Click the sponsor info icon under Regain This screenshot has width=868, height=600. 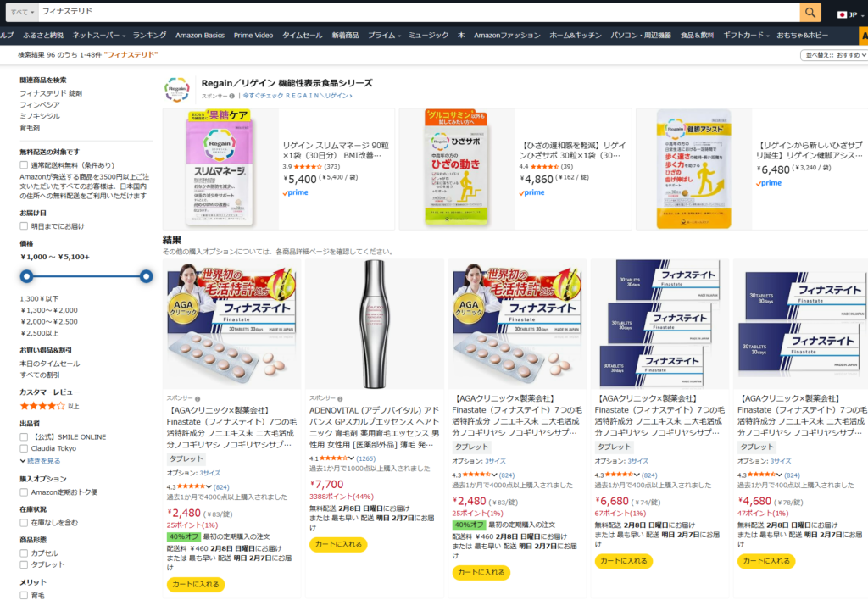click(232, 96)
